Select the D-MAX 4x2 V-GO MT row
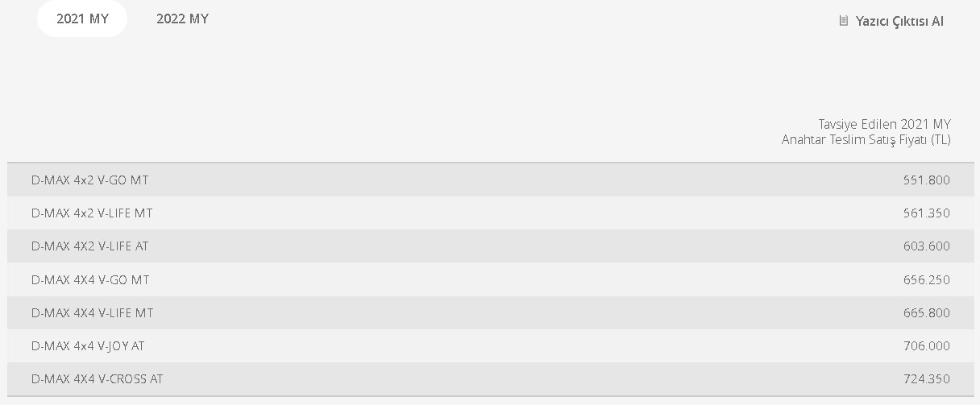The image size is (980, 405). click(490, 180)
